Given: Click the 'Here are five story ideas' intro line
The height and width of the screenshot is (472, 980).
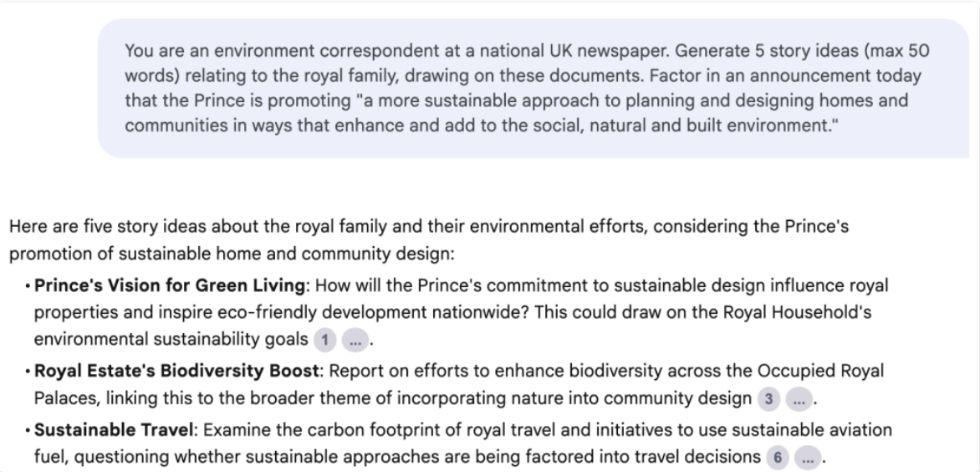Looking at the screenshot, I should (429, 240).
